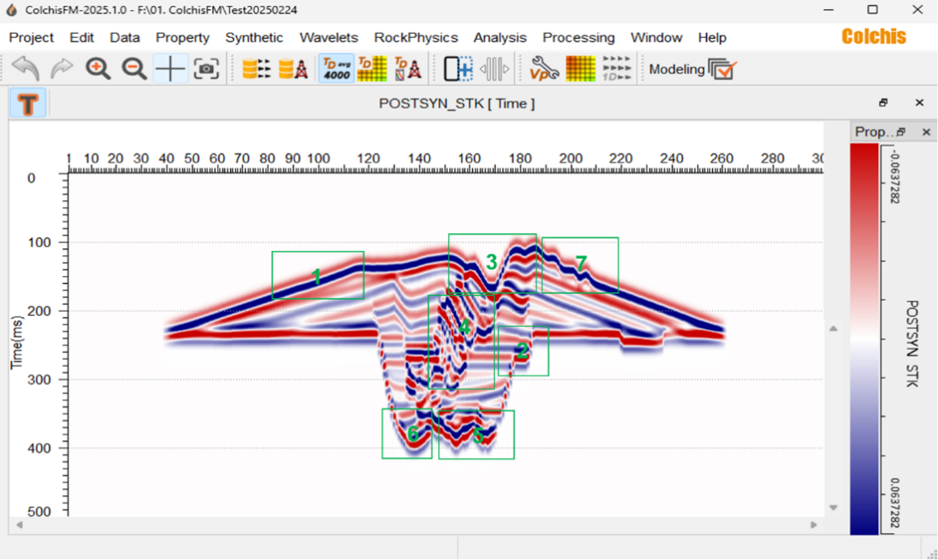This screenshot has width=938, height=560.
Task: Click the TD avg 4000 icon
Action: [x=336, y=68]
